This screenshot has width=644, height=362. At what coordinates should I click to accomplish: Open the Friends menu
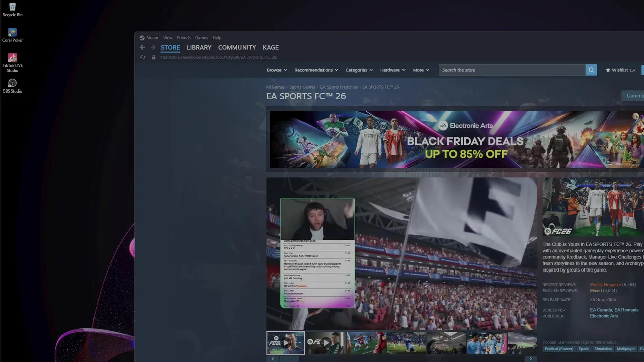(184, 38)
